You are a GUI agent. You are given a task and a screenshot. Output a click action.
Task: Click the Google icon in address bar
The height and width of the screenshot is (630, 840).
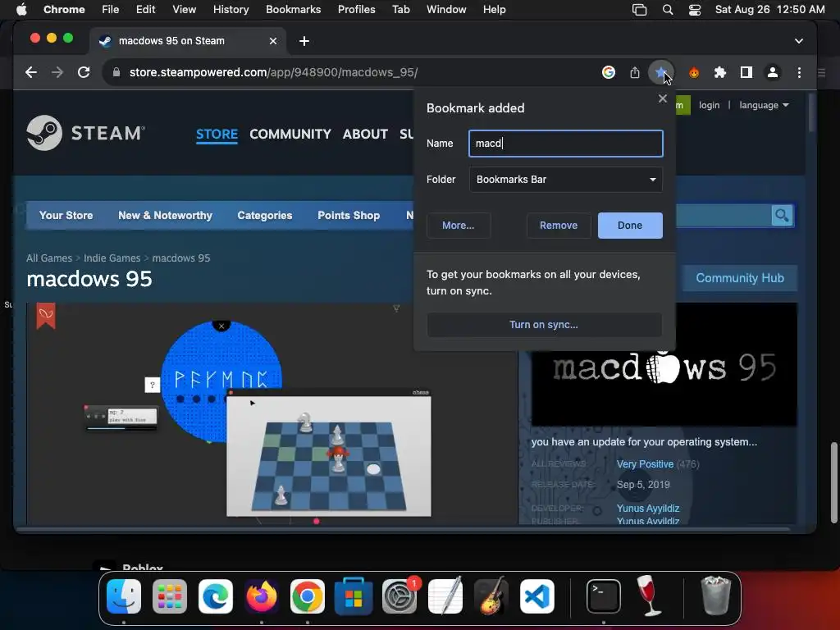coord(609,72)
